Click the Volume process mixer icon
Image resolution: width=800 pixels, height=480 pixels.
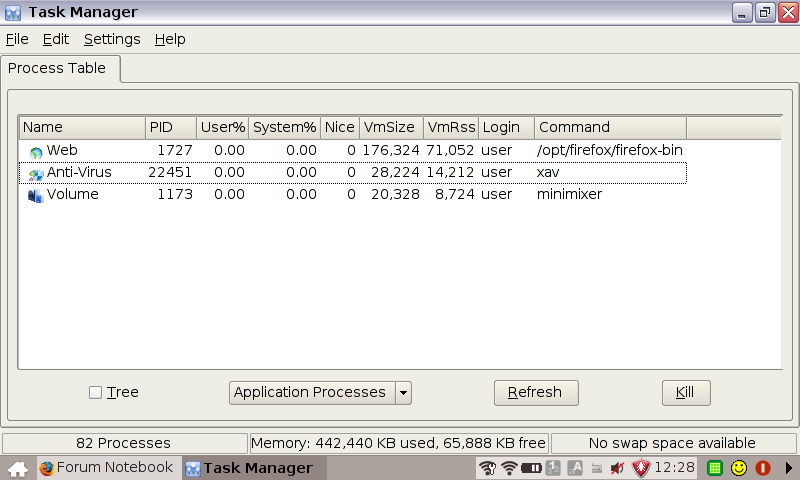click(x=35, y=196)
